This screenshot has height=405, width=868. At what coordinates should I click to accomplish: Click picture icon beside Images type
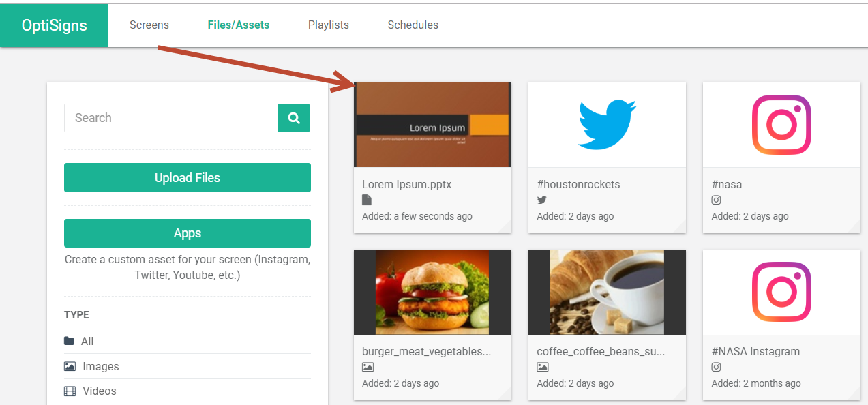[70, 366]
